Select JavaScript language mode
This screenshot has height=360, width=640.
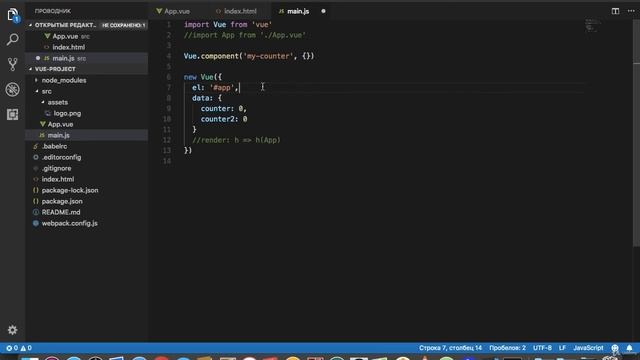(x=588, y=348)
